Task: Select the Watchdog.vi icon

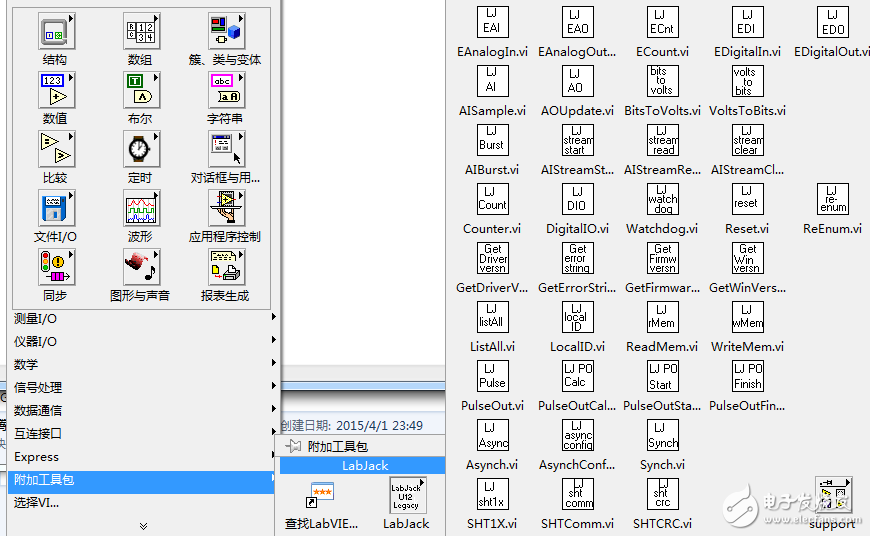Action: [662, 199]
